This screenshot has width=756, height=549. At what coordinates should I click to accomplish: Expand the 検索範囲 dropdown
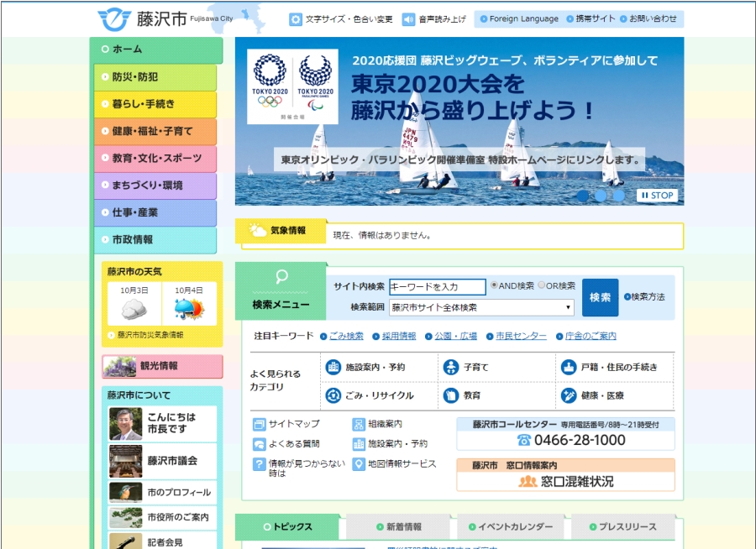481,307
